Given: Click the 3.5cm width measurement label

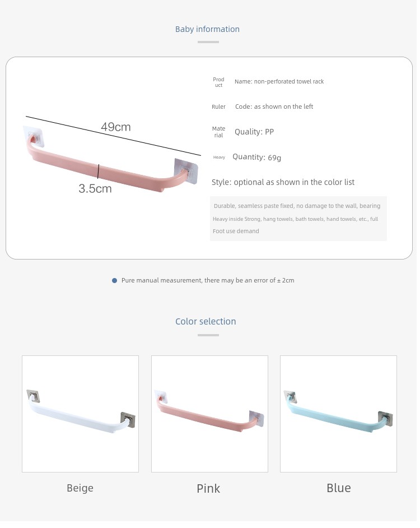Looking at the screenshot, I should (x=96, y=189).
